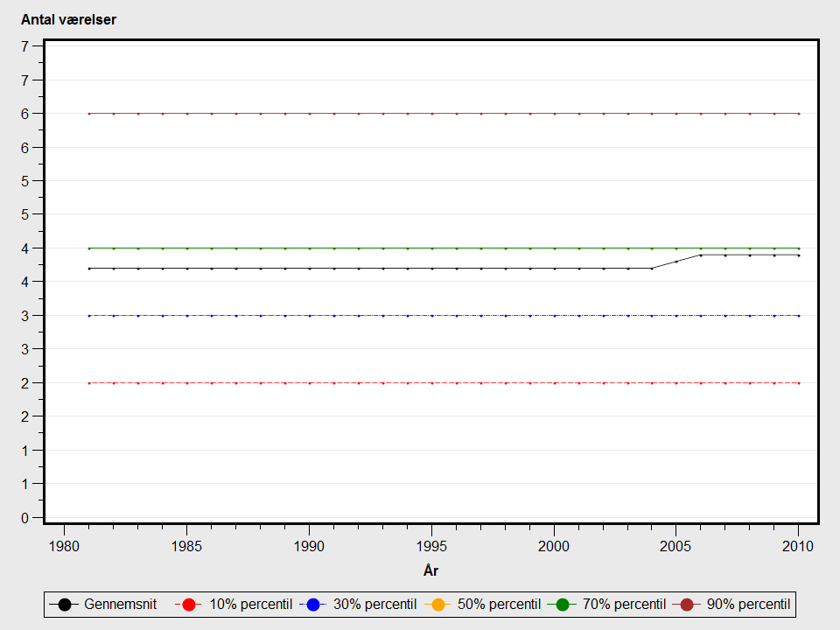Click the orange 50% percentil legend marker
The width and height of the screenshot is (840, 630).
click(438, 605)
